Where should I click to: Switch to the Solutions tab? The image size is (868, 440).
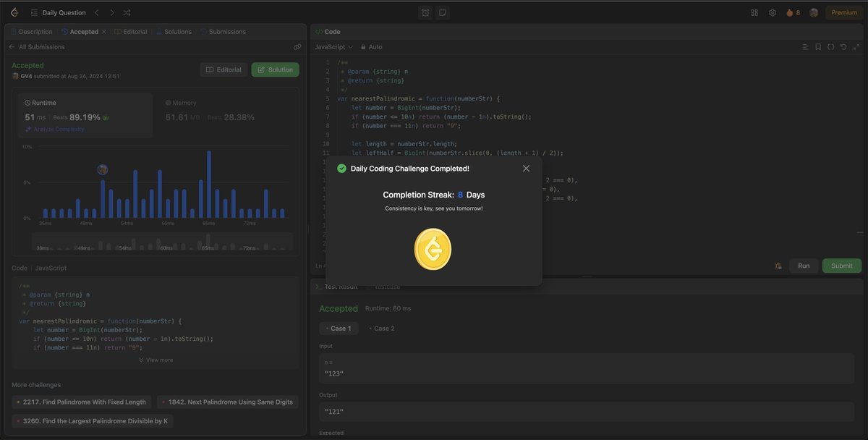pos(174,32)
